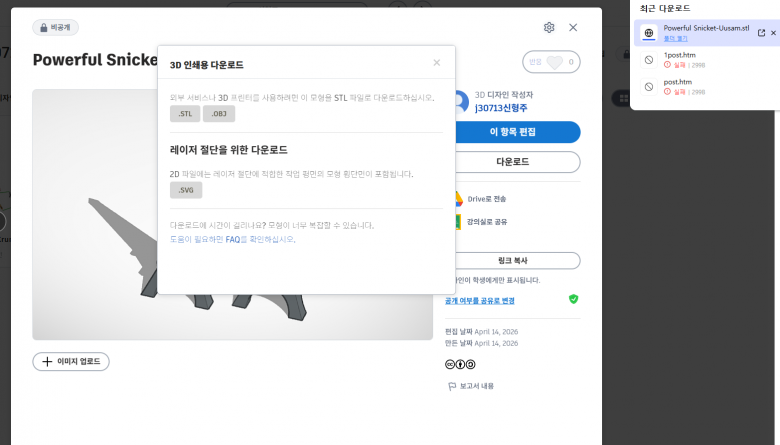Click the settings gear icon in the design panel

549,28
